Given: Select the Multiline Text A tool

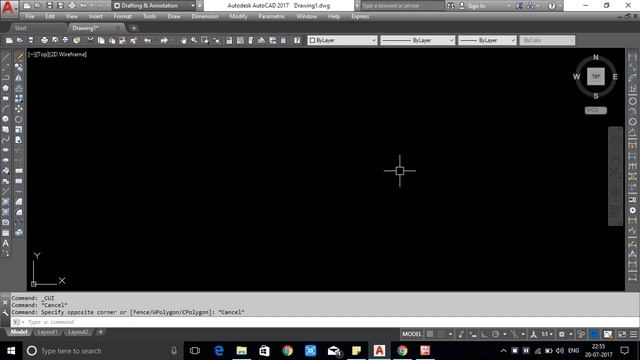Looking at the screenshot, I should pyautogui.click(x=5, y=243).
